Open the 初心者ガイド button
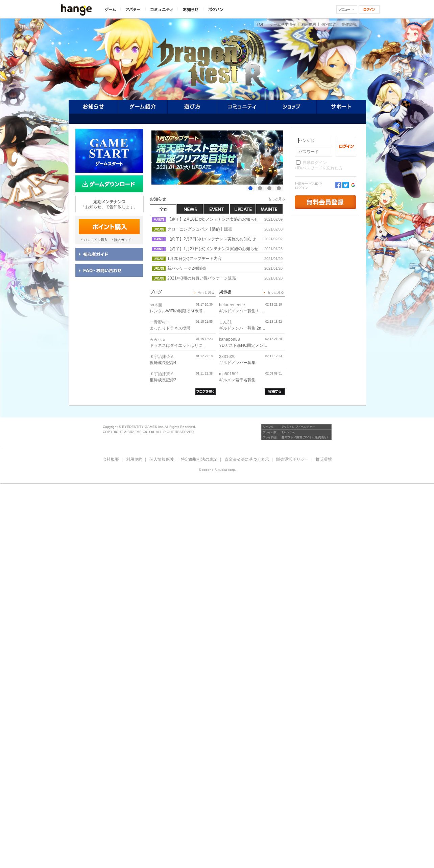 109,254
